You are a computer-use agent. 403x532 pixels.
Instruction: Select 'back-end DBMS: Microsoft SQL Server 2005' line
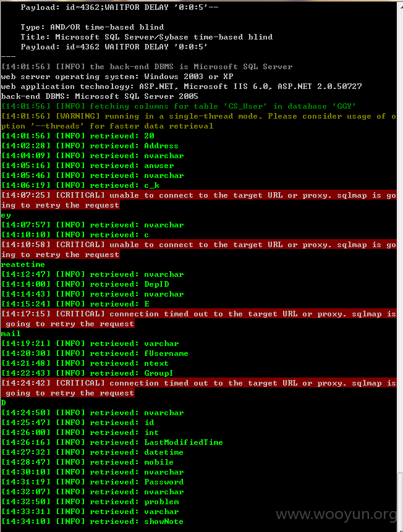click(x=100, y=96)
